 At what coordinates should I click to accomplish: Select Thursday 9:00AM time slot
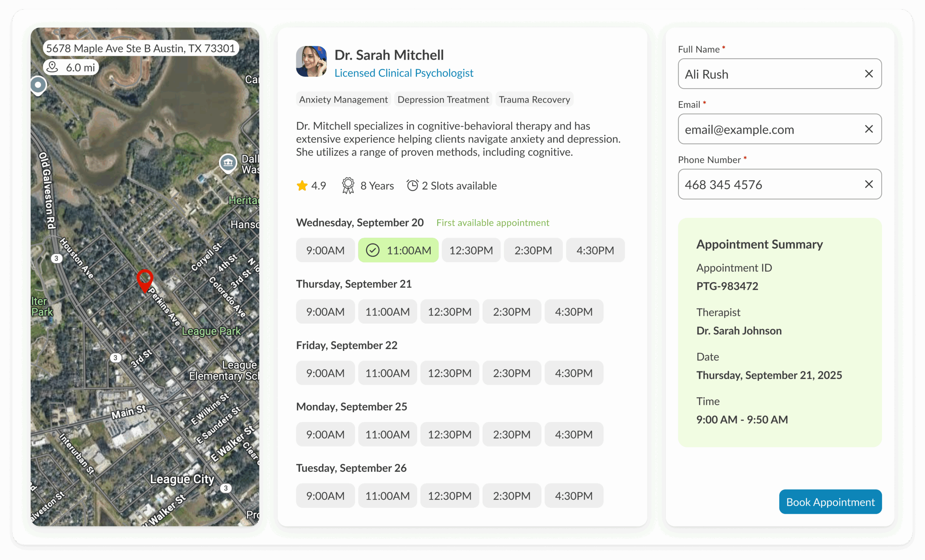tap(325, 311)
